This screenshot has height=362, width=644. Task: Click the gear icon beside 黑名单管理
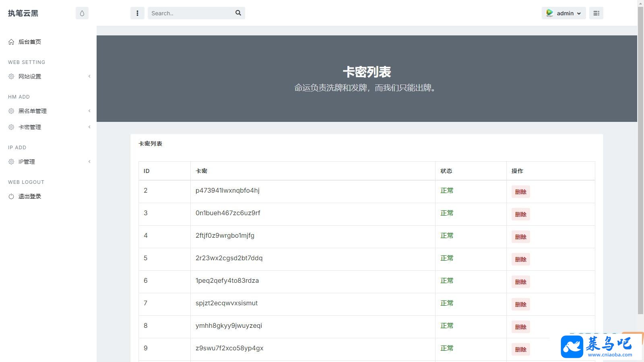tap(11, 111)
